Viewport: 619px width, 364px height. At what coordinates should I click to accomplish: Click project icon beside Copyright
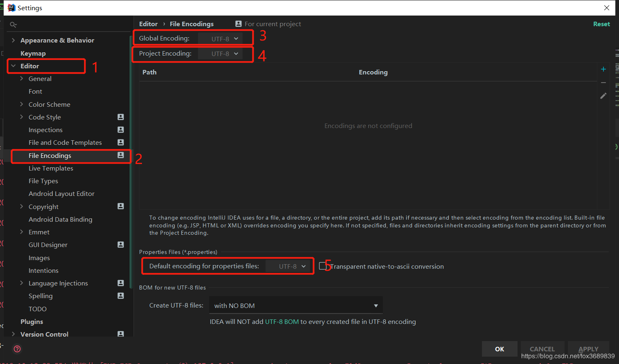[x=121, y=206]
